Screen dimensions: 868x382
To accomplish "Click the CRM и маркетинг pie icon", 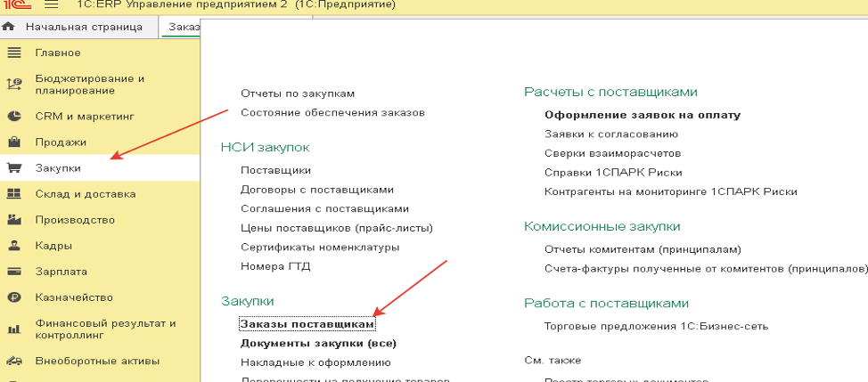I will (x=14, y=117).
